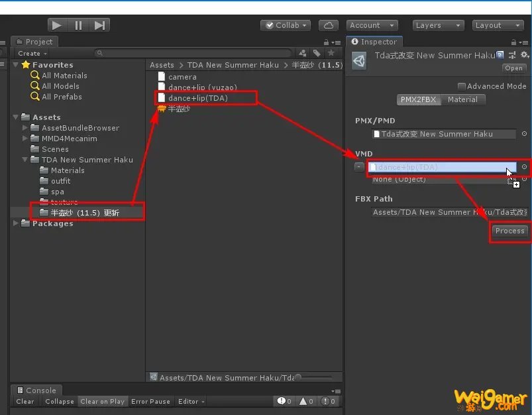The width and height of the screenshot is (532, 415).
Task: Click the None (Object) VMD slot
Action: click(x=444, y=179)
